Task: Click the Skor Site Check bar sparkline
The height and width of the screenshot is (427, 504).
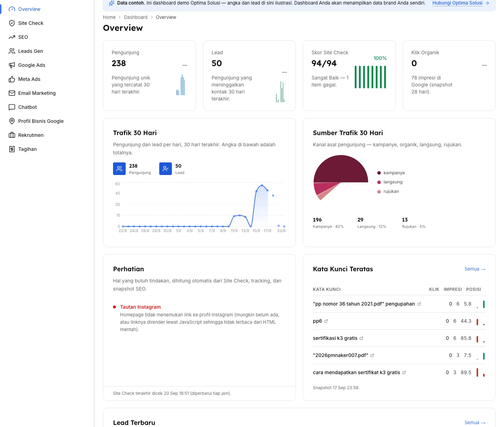Action: click(x=370, y=77)
